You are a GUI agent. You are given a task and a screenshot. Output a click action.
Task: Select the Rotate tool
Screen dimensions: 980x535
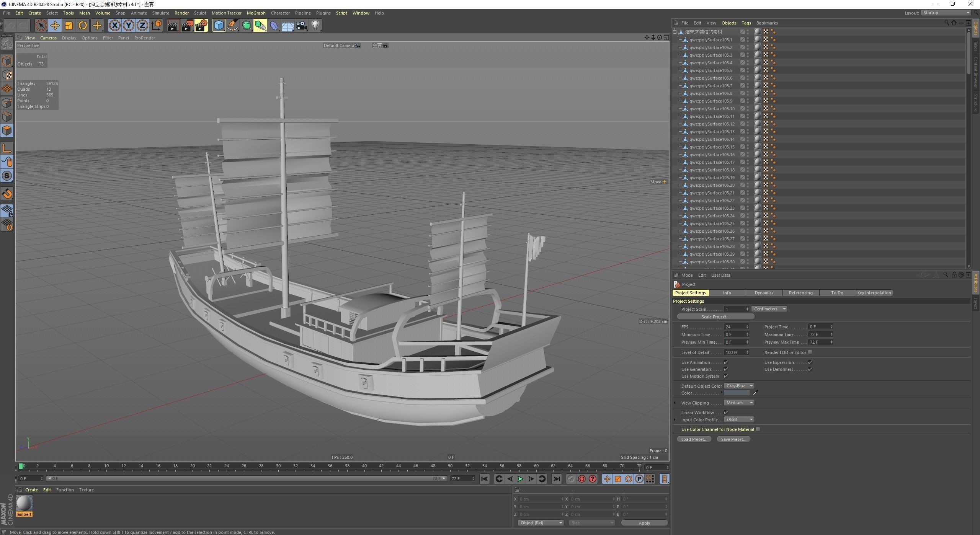[x=83, y=26]
